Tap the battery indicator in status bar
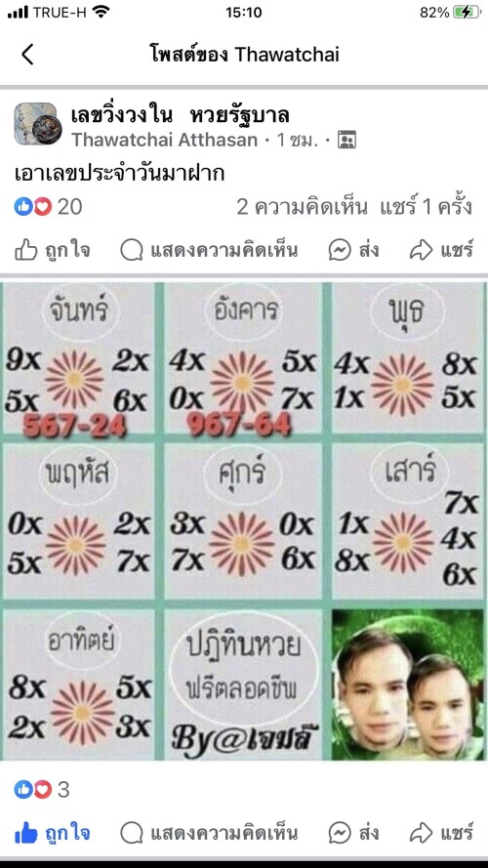The image size is (488, 868). 468,12
